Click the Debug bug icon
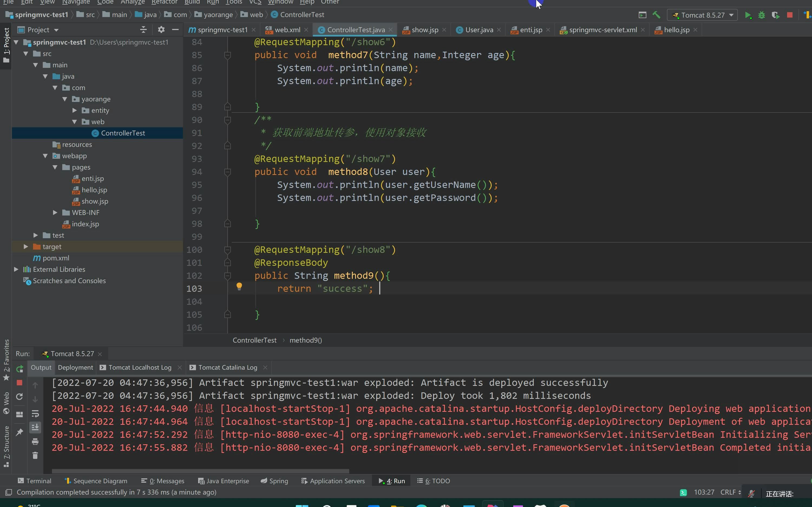Image resolution: width=812 pixels, height=507 pixels. click(762, 15)
